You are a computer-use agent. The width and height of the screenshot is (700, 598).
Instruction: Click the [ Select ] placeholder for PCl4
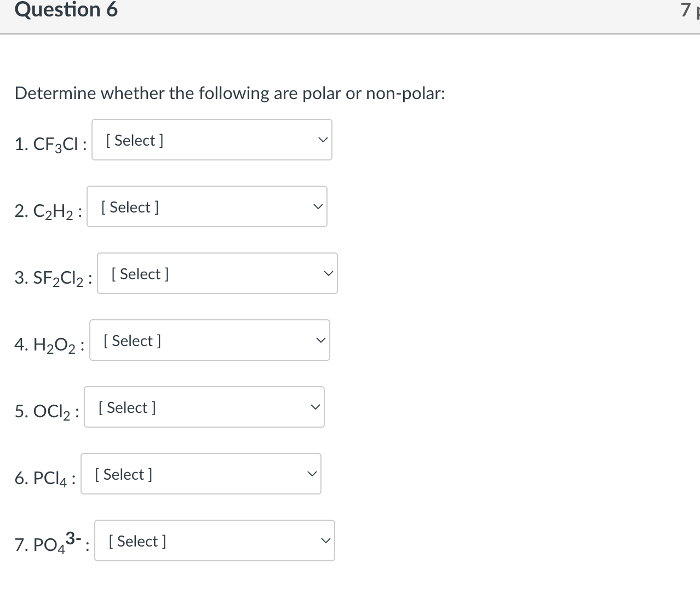(122, 474)
